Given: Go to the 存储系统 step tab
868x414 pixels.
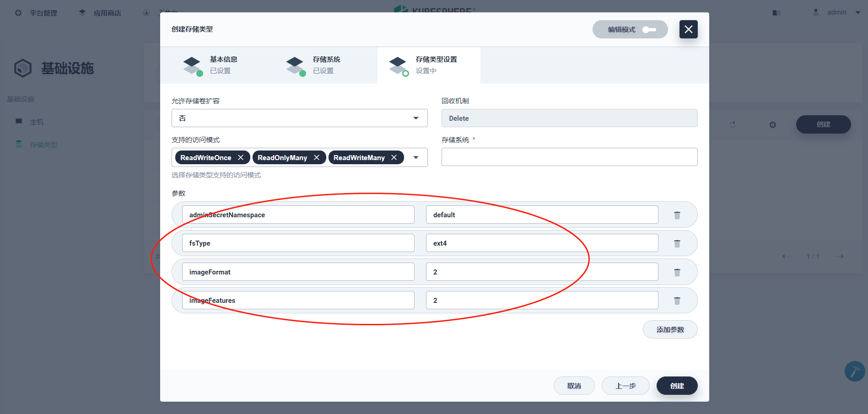Looking at the screenshot, I should coord(326,65).
